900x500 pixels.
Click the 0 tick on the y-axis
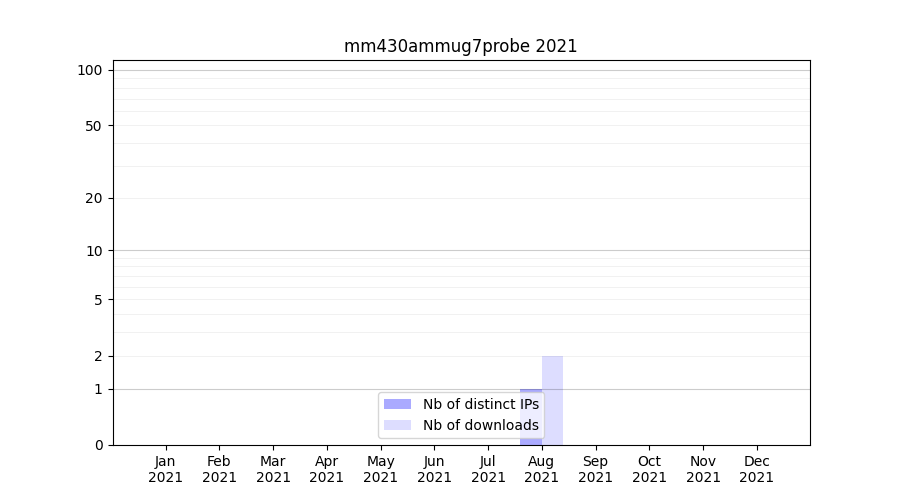(97, 445)
